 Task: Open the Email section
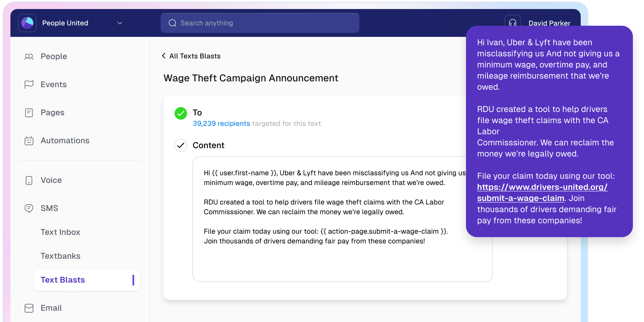click(x=51, y=308)
